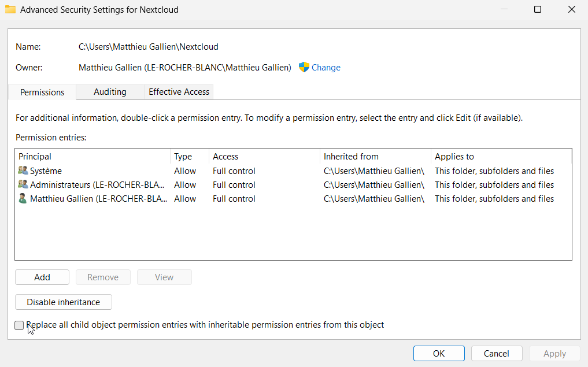588x367 pixels.
Task: Click the Remove button
Action: pyautogui.click(x=103, y=277)
